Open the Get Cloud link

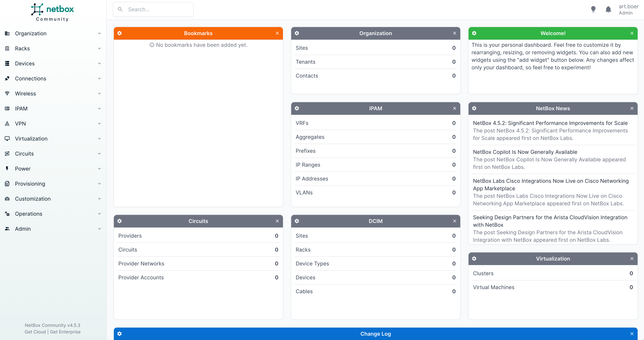pyautogui.click(x=35, y=332)
